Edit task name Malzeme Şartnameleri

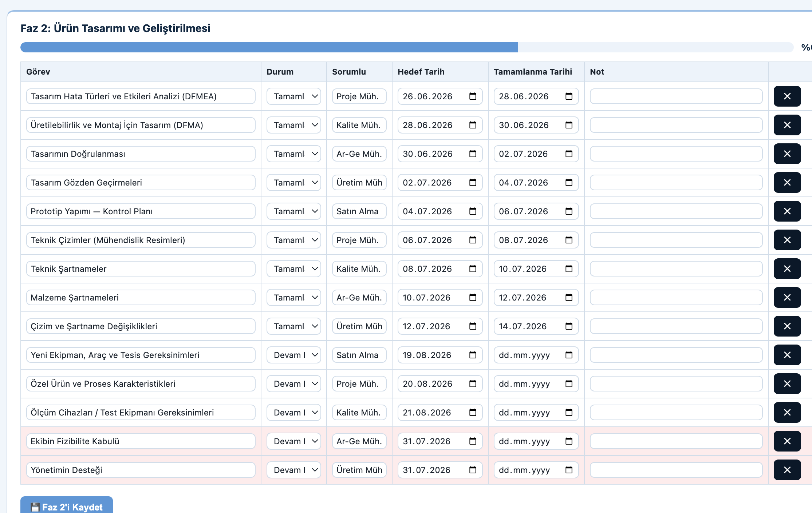click(x=141, y=298)
